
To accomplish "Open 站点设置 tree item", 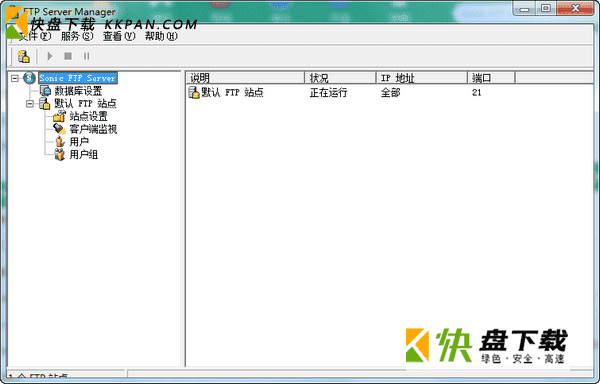I will (x=88, y=116).
